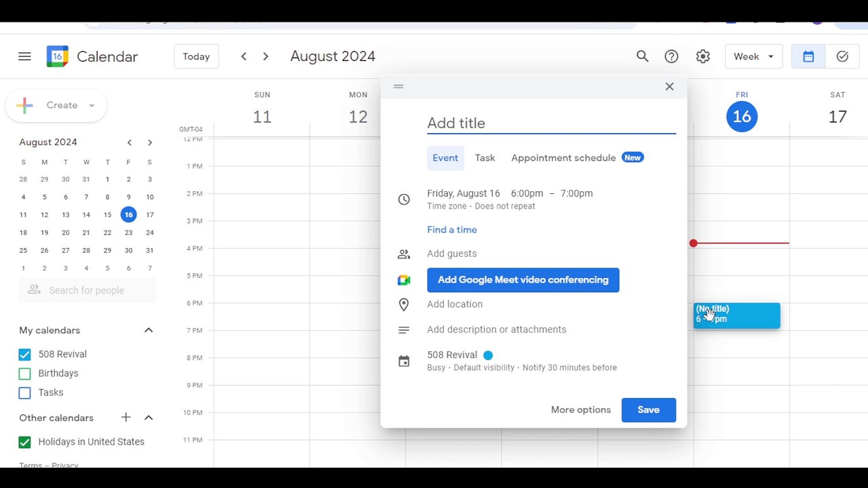This screenshot has height=488, width=868.
Task: Click the description lines icon
Action: tap(403, 330)
